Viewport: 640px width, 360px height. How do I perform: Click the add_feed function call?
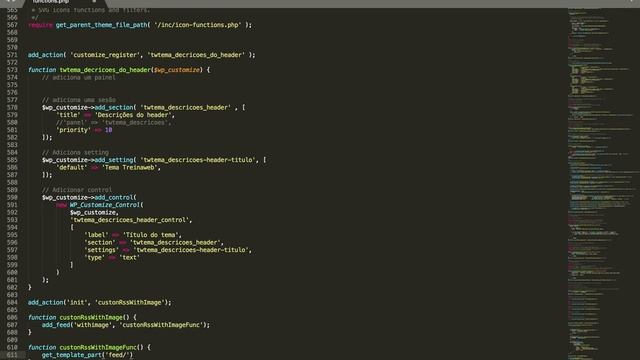56,325
